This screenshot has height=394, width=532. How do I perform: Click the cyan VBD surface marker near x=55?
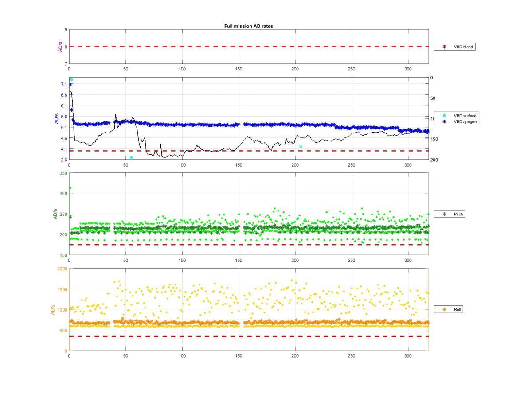(131, 158)
